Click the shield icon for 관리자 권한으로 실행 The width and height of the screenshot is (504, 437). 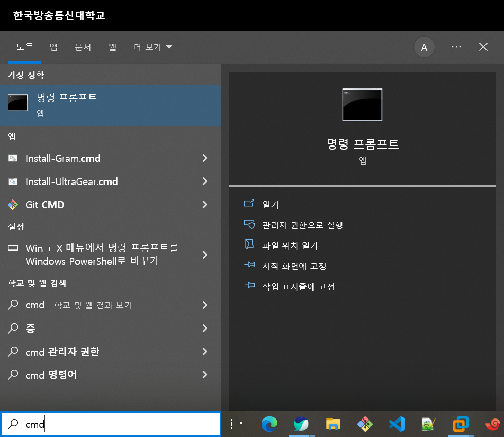point(249,224)
